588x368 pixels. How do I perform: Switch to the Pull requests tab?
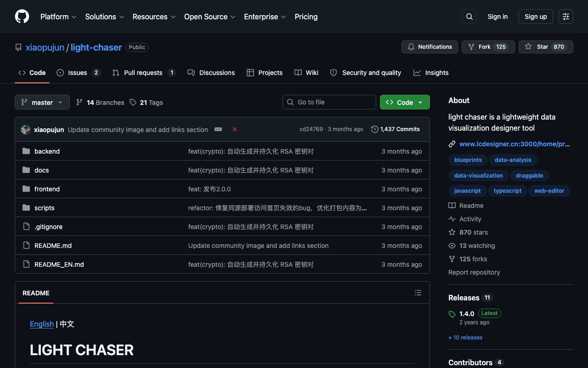coord(144,73)
